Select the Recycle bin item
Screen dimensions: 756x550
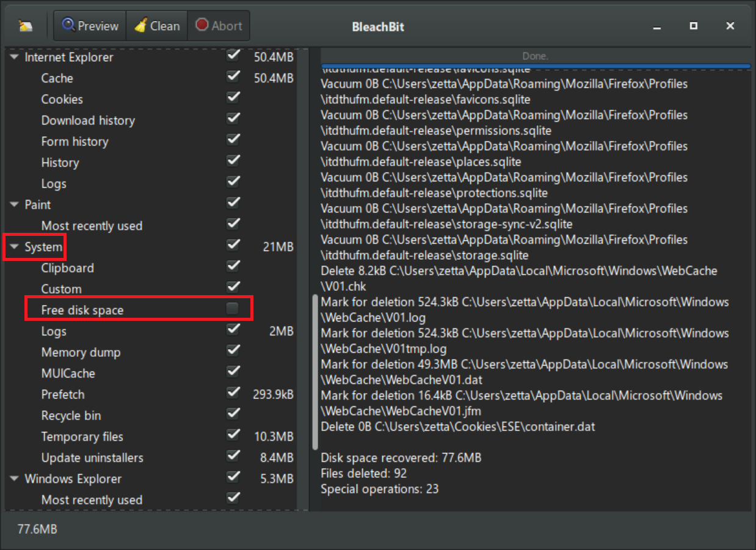(71, 416)
